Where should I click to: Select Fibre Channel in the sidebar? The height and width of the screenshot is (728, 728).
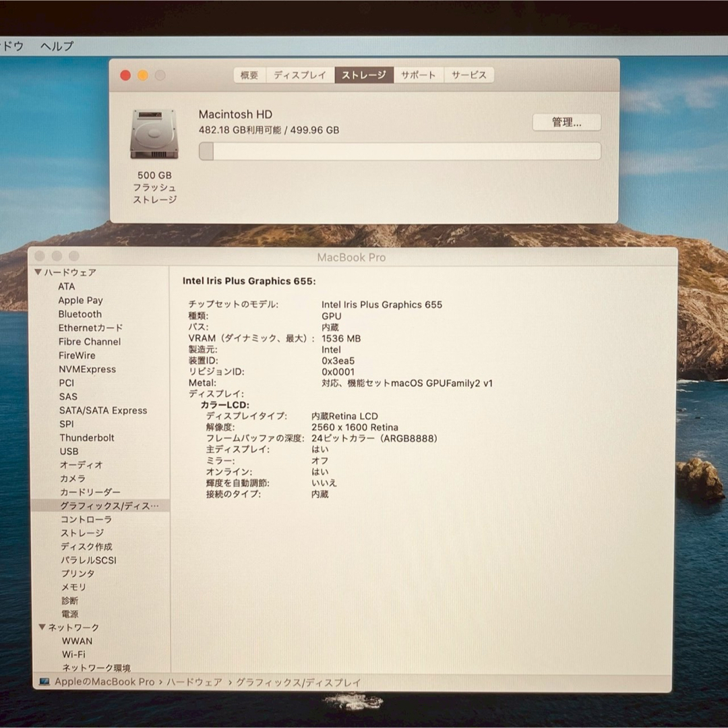coord(90,342)
